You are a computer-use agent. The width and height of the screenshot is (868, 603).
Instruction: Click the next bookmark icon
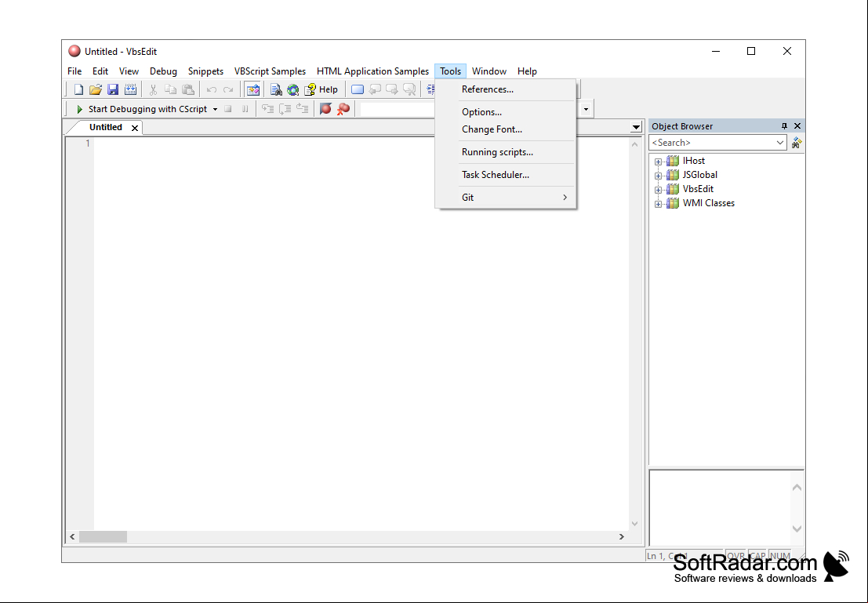[x=392, y=89]
